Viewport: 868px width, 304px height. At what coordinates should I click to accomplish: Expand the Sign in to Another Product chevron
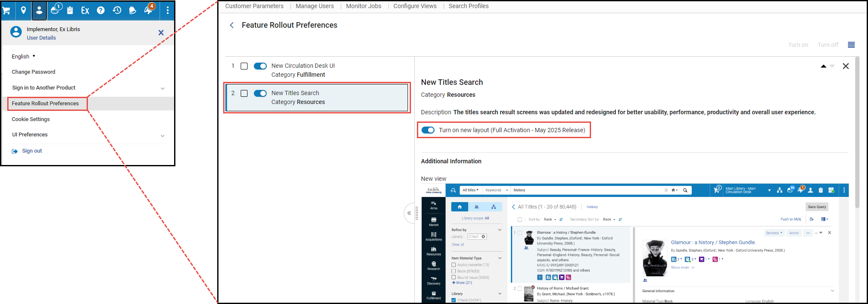coord(163,88)
